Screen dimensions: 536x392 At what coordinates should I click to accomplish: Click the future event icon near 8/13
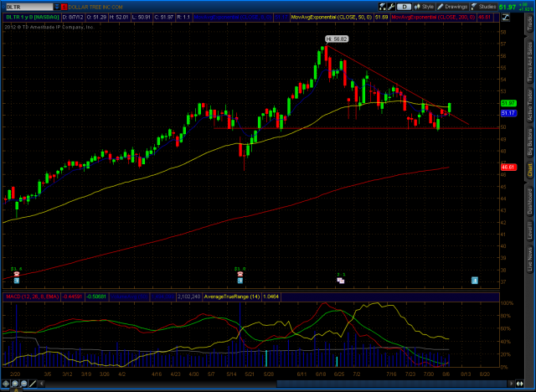pos(475,281)
